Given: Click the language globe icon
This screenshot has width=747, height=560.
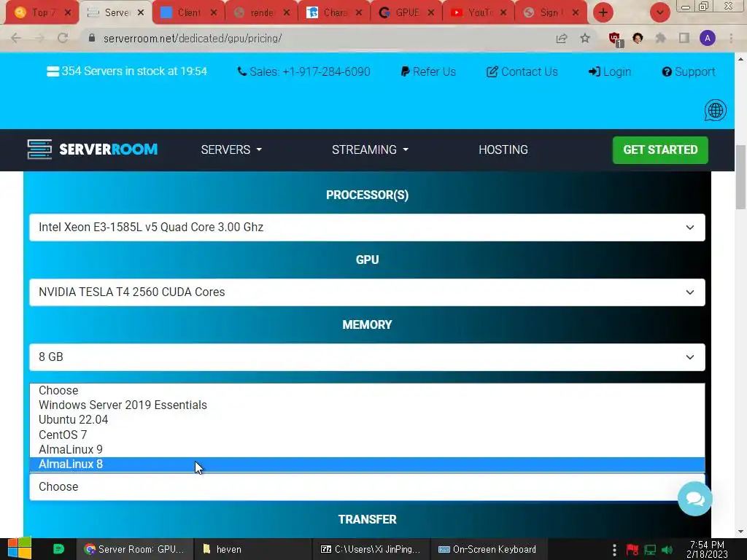Looking at the screenshot, I should pos(715,111).
